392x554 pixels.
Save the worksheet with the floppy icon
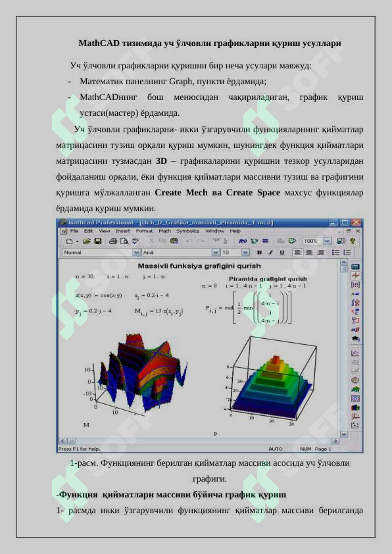98,241
